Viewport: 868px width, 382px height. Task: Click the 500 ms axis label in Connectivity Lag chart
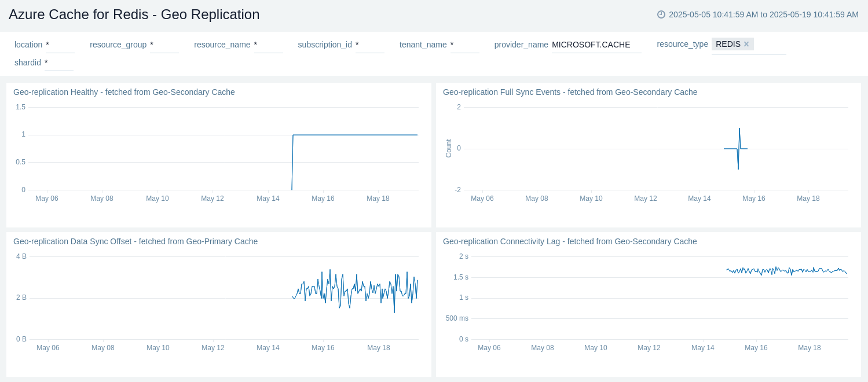(x=457, y=318)
